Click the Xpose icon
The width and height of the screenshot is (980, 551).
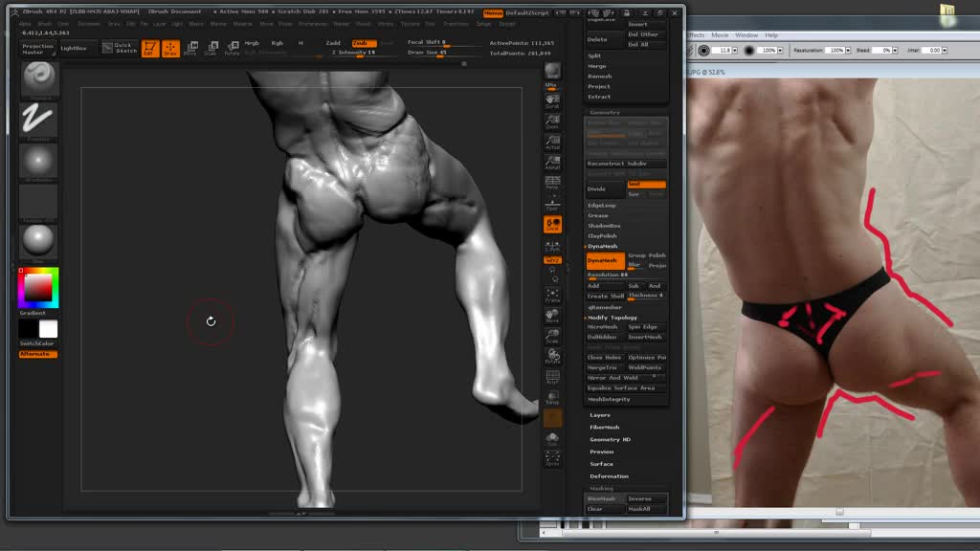552,459
